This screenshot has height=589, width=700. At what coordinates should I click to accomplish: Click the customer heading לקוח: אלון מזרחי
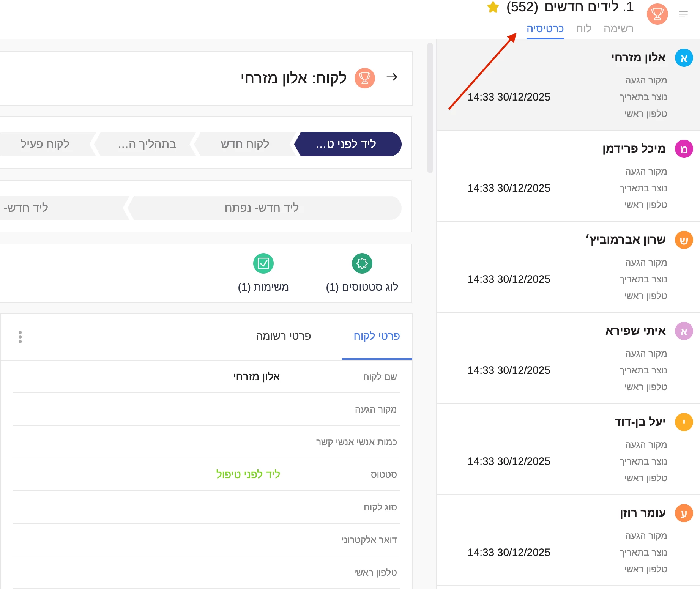pyautogui.click(x=293, y=78)
